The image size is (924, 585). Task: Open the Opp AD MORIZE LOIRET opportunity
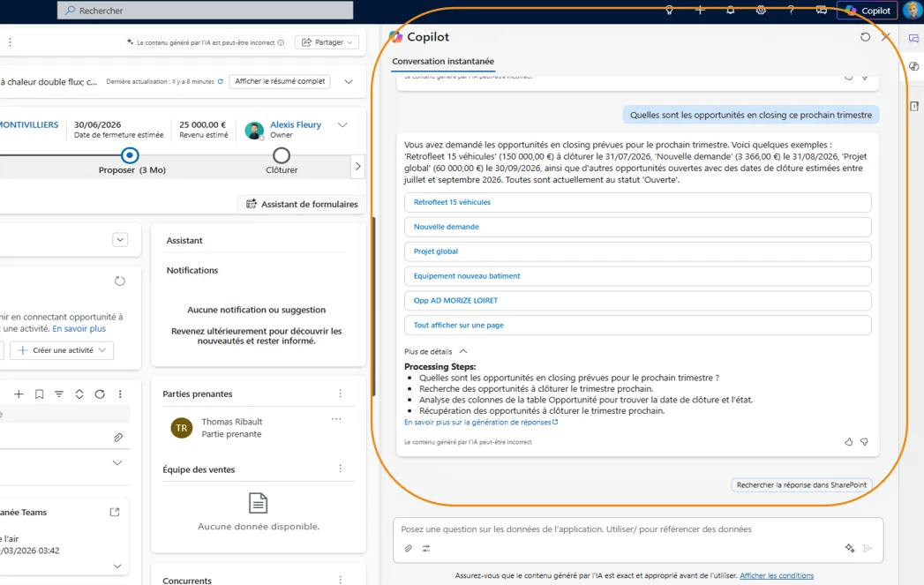tap(637, 301)
